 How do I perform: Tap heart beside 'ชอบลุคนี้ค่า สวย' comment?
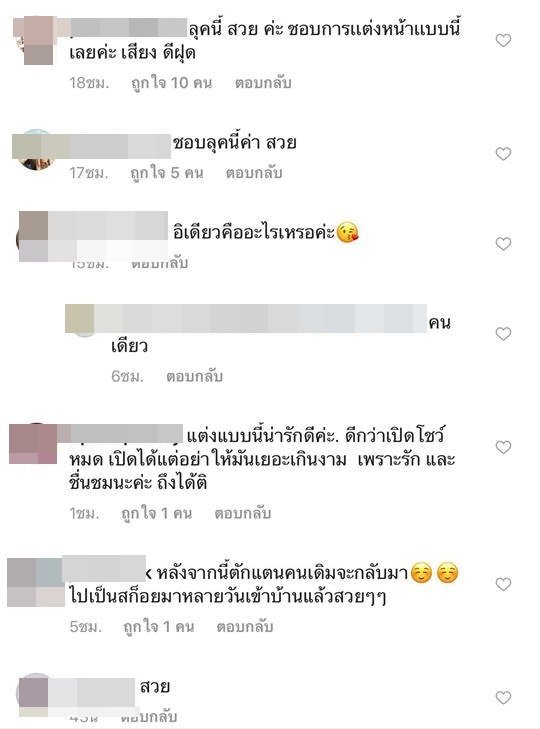pyautogui.click(x=503, y=154)
